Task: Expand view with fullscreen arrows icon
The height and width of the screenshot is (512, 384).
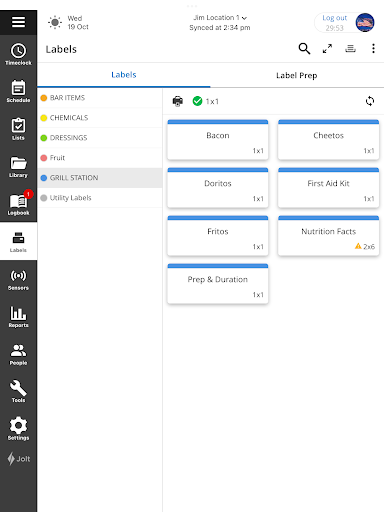Action: click(x=327, y=49)
